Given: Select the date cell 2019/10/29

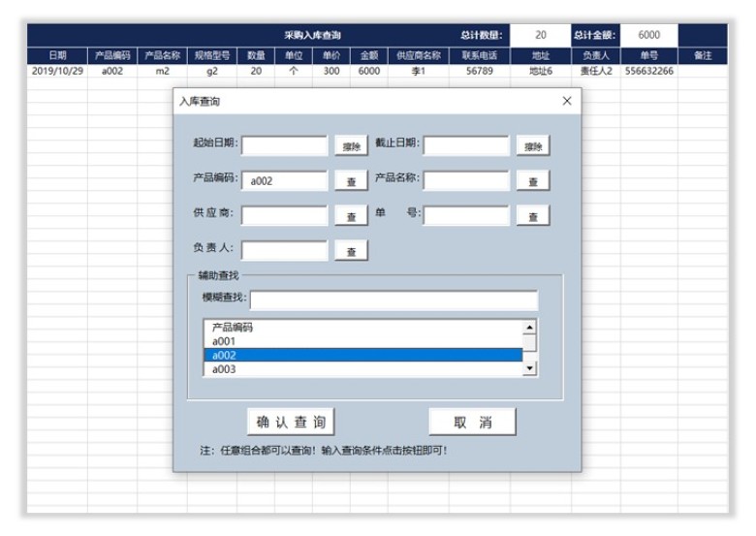Looking at the screenshot, I should pos(57,71).
